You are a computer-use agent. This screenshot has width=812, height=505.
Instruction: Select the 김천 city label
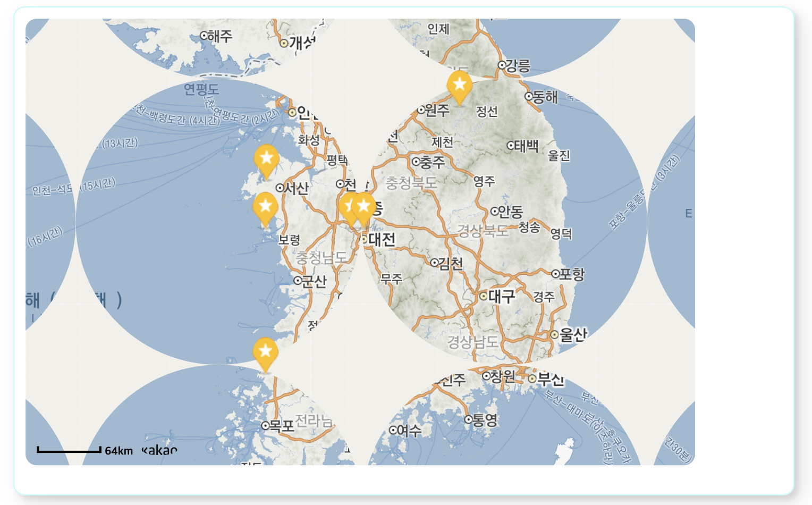point(451,263)
